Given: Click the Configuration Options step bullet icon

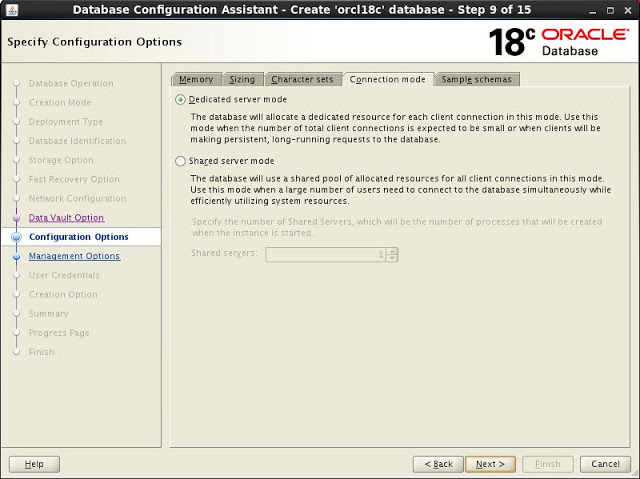Looking at the screenshot, I should click(17, 237).
